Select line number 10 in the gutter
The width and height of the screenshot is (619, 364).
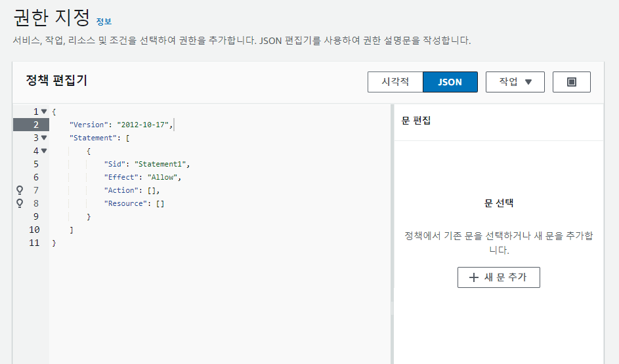(x=34, y=230)
